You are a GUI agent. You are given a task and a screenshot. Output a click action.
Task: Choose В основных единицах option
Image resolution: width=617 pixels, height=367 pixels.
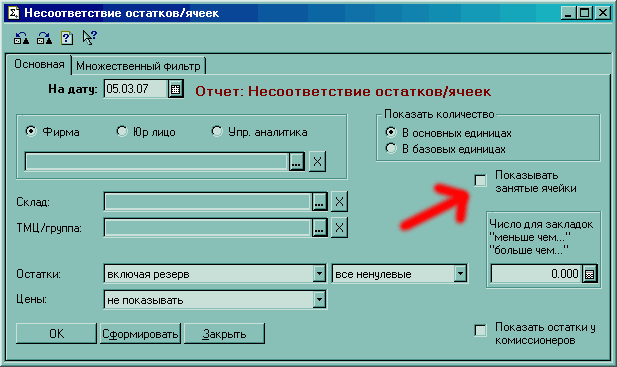point(391,132)
